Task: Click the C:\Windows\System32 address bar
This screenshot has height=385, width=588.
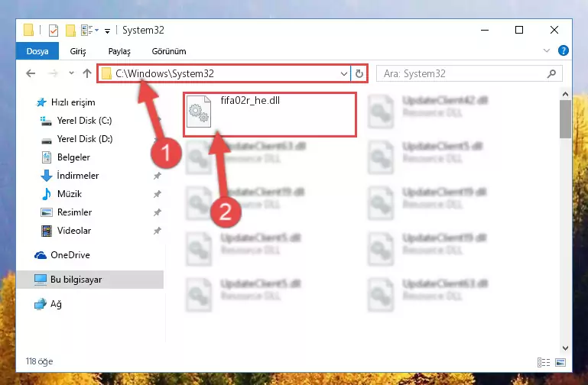Action: [223, 73]
